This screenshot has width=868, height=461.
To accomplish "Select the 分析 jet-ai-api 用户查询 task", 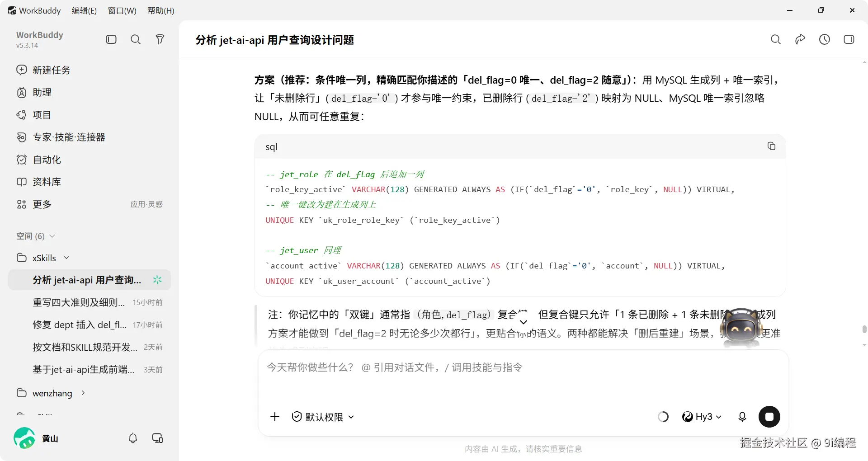I will (x=90, y=280).
